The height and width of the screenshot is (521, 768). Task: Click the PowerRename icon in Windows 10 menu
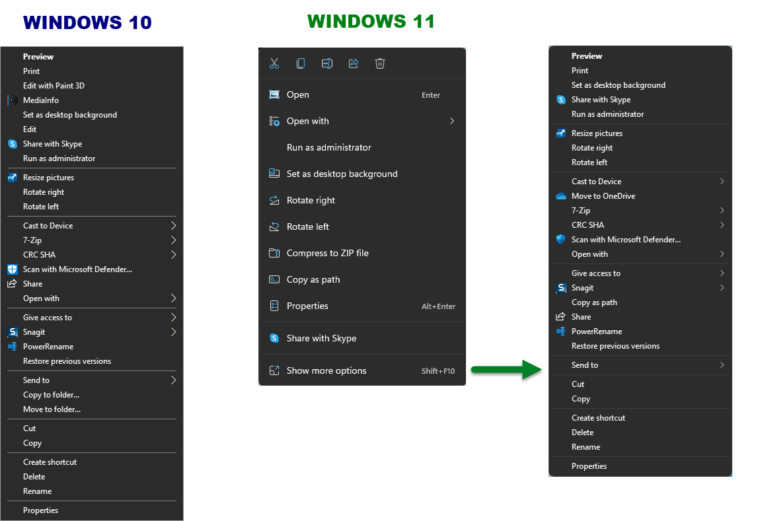[12, 347]
